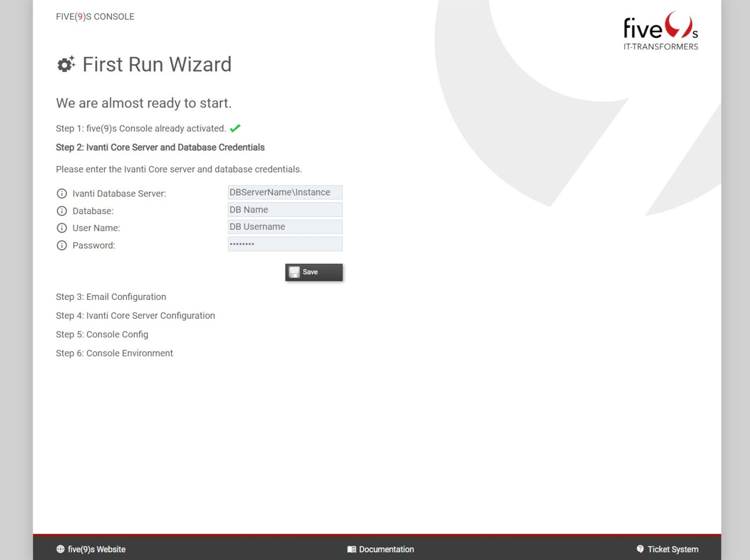Viewport: 750px width, 560px height.
Task: Click the 'Please enter the Ivanti Core server' instruction
Action: click(x=179, y=169)
